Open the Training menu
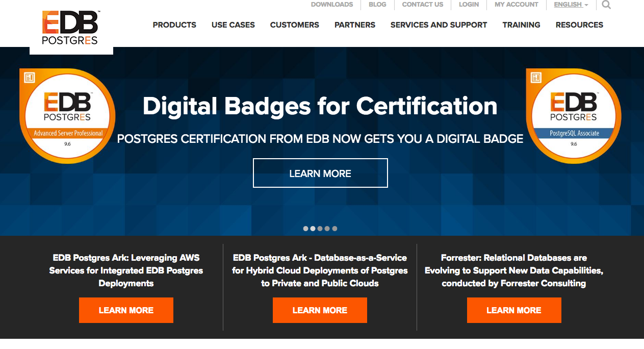Screen dimensions: 644x349 point(521,24)
